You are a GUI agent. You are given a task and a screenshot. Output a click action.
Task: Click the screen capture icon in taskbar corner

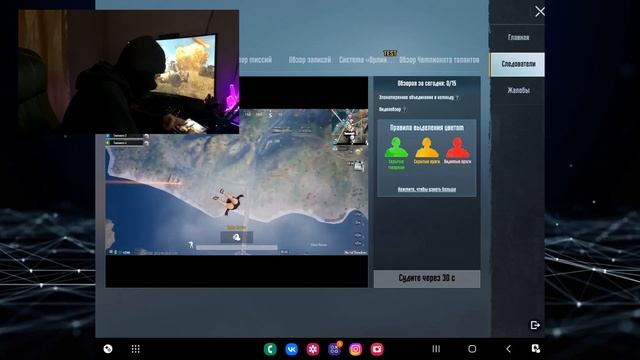point(536,349)
